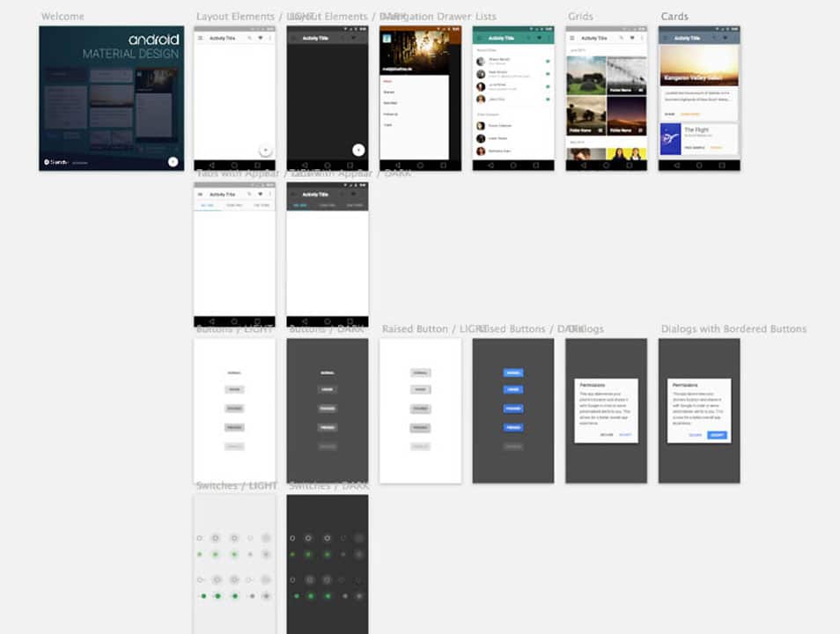
Task: Click the search icon on the Layout Elements artboard
Action: click(249, 38)
